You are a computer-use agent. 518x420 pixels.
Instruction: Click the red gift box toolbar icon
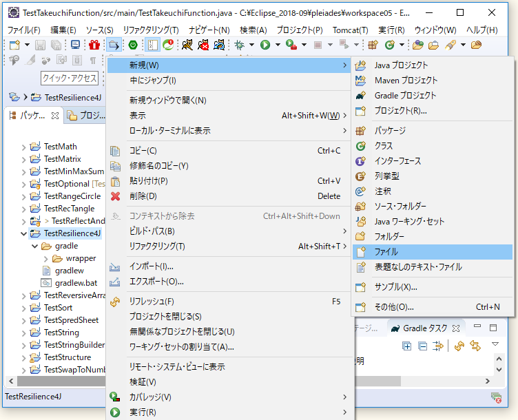[x=94, y=45]
